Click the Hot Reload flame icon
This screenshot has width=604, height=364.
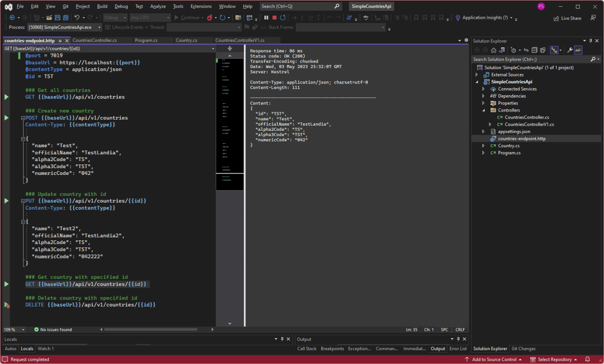coord(209,18)
